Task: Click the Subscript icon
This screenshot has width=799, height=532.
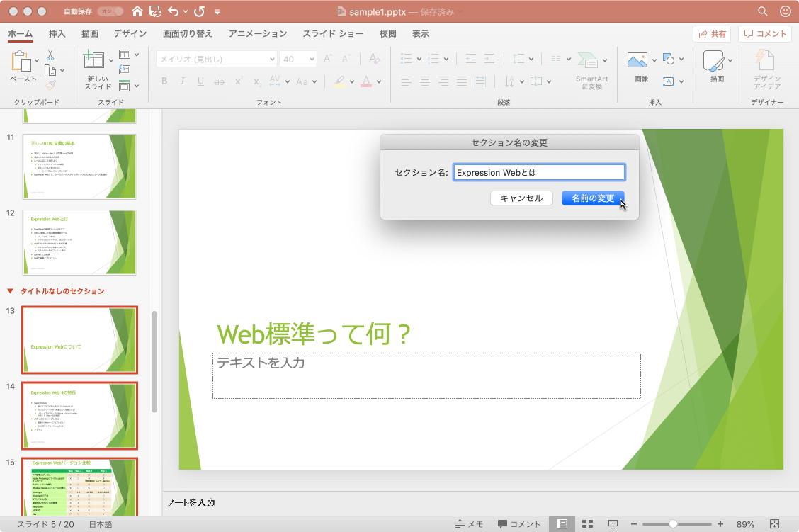Action: [257, 82]
